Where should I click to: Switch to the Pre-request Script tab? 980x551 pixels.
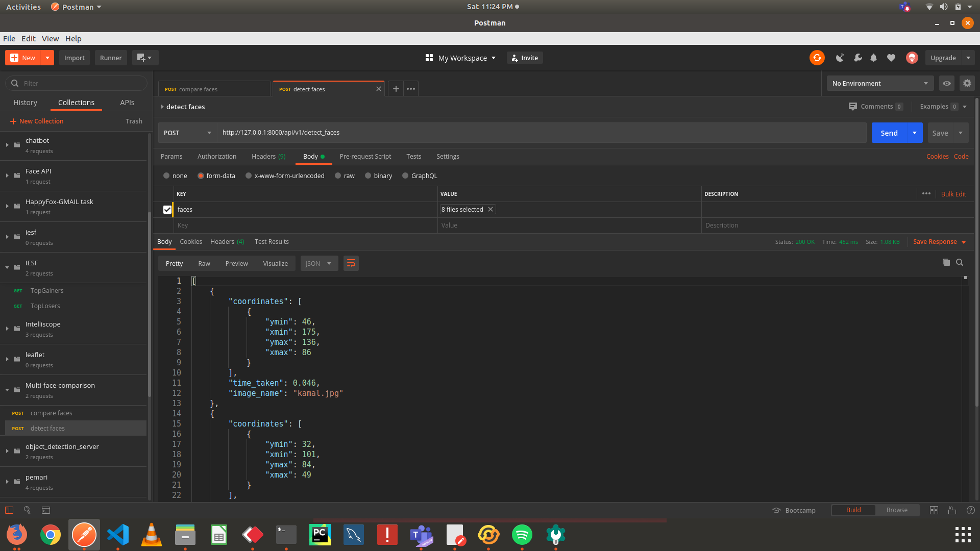point(365,157)
